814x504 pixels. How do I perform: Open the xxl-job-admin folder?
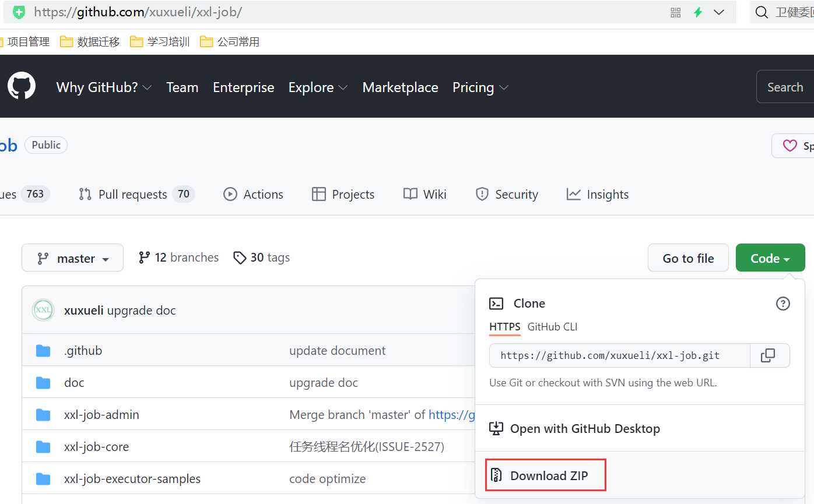[101, 415]
